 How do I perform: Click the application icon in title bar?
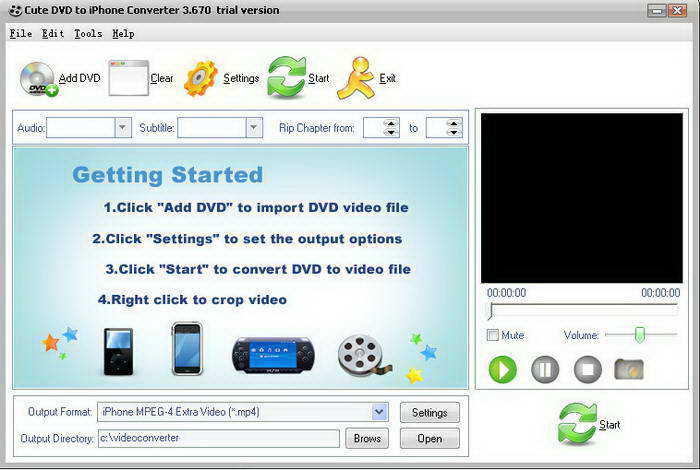click(15, 10)
